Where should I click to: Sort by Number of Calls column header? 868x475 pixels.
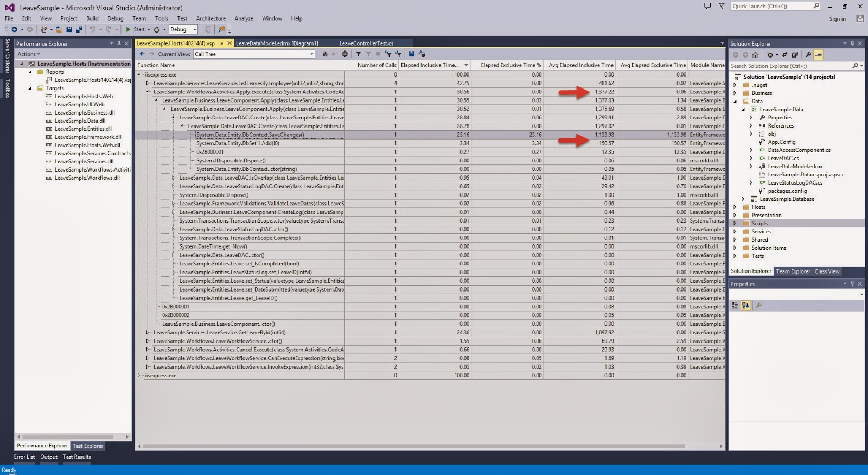[372, 65]
